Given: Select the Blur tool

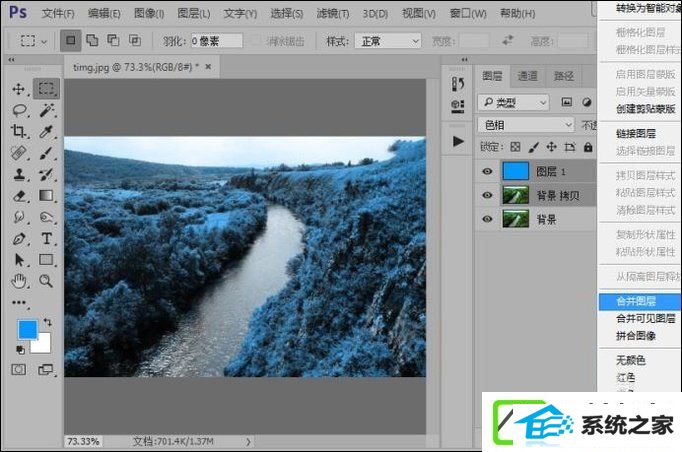Looking at the screenshot, I should [x=20, y=217].
